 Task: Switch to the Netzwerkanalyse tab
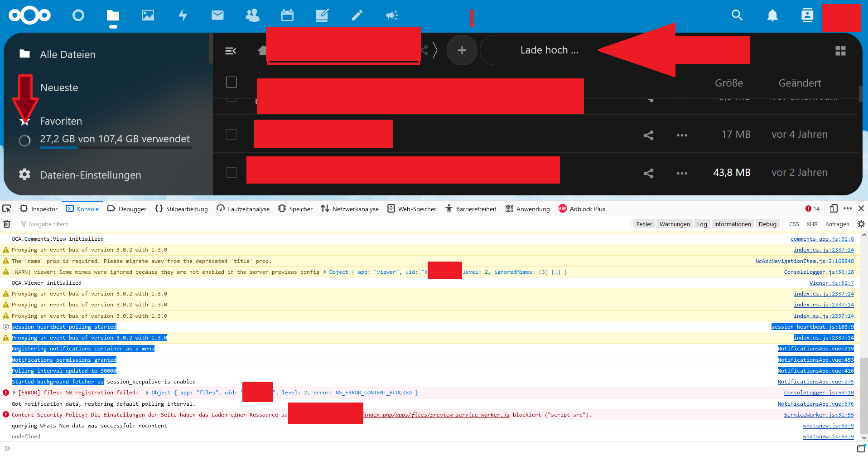[x=350, y=209]
